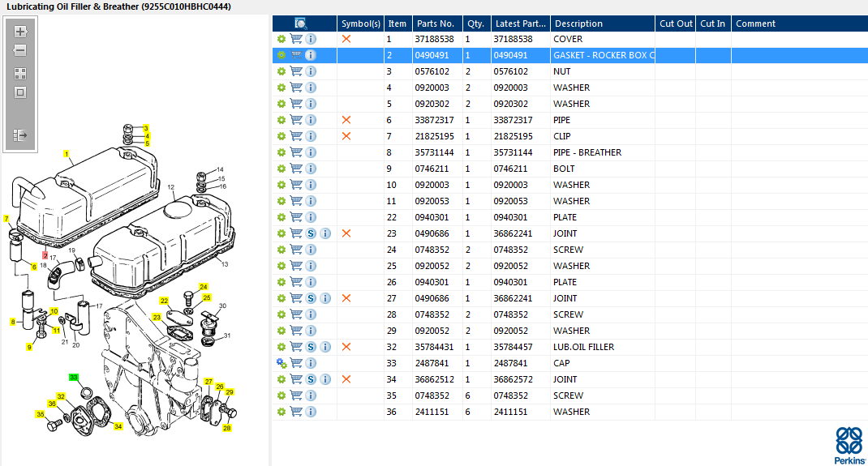Click red X symbol on PIPE item 6
Image resolution: width=868 pixels, height=466 pixels.
tap(346, 119)
